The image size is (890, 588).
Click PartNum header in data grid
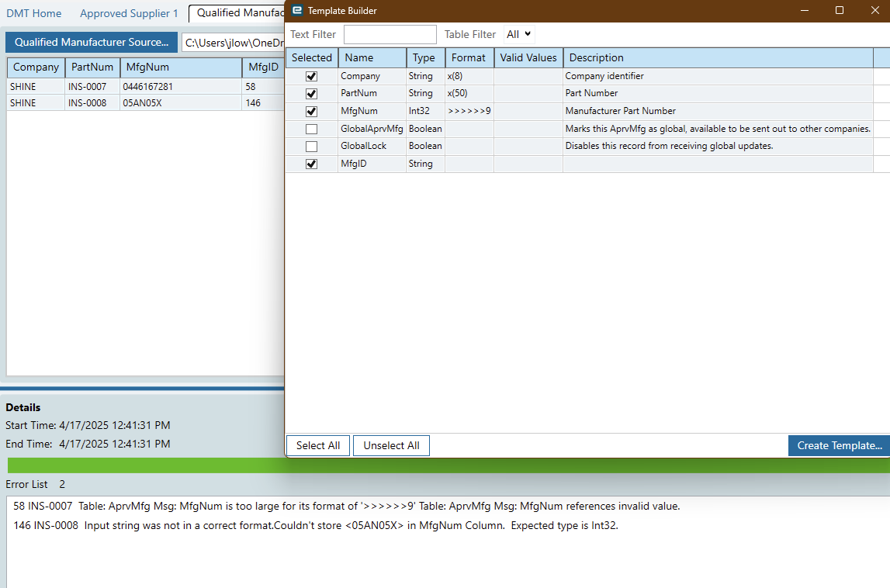92,67
